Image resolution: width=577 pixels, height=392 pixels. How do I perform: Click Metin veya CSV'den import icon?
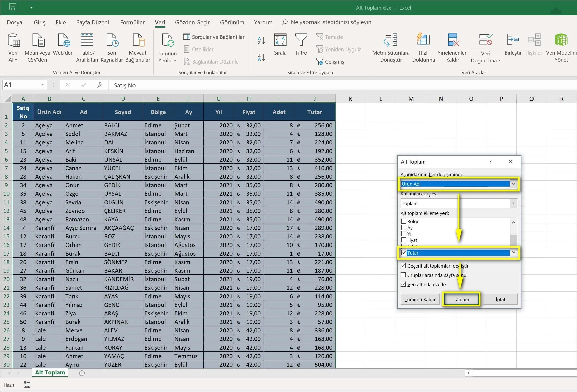[x=38, y=40]
